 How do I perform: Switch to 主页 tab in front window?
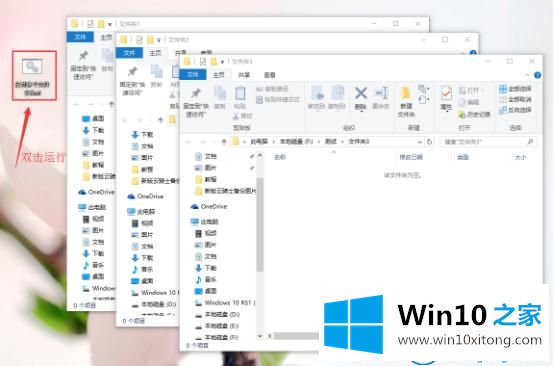218,75
